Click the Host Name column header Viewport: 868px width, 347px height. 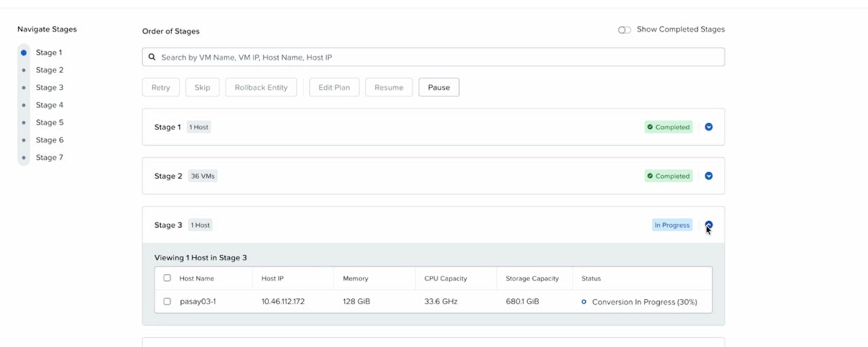(197, 279)
